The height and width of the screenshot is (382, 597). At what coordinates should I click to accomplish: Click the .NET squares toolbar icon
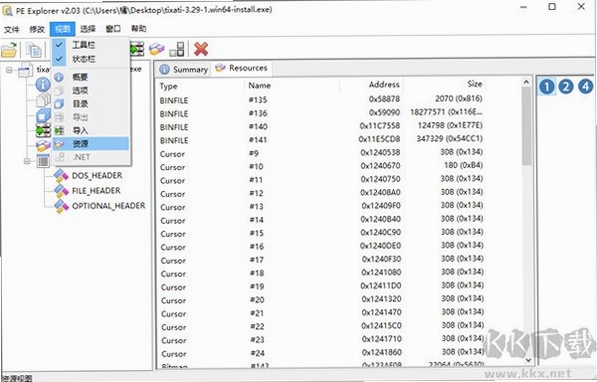(x=177, y=49)
